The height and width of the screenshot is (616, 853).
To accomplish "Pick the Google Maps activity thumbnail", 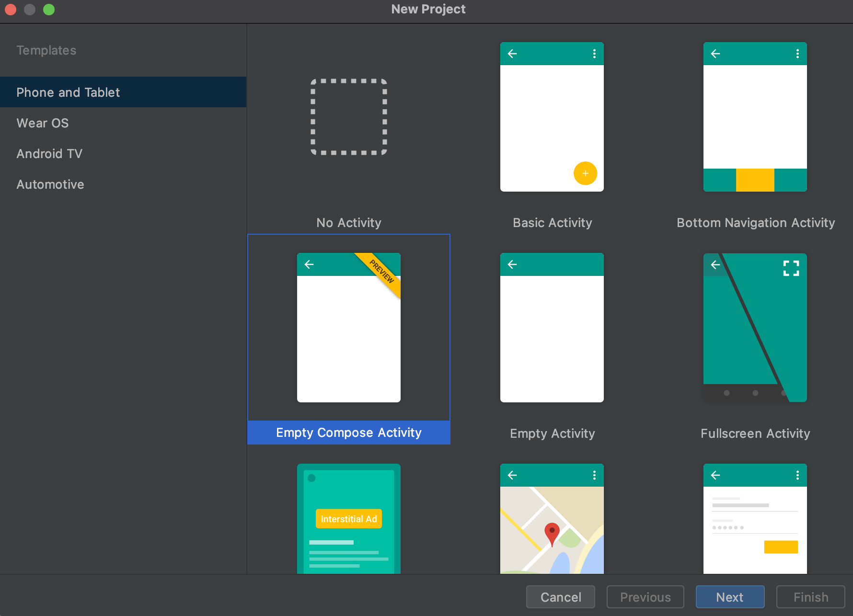I will [x=552, y=519].
